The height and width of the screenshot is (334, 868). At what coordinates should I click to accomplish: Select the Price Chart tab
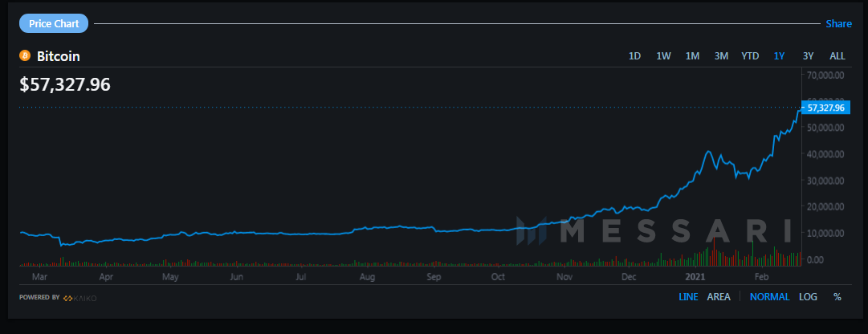[54, 23]
